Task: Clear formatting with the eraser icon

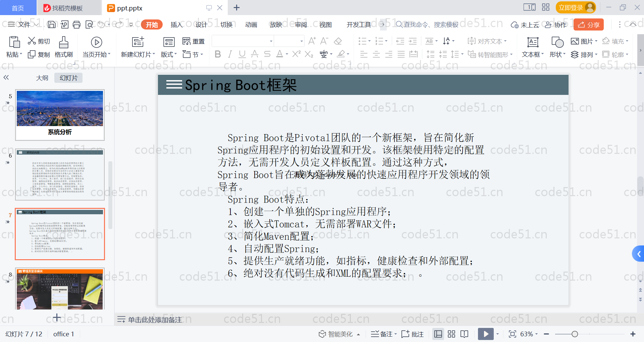Action: point(338,41)
